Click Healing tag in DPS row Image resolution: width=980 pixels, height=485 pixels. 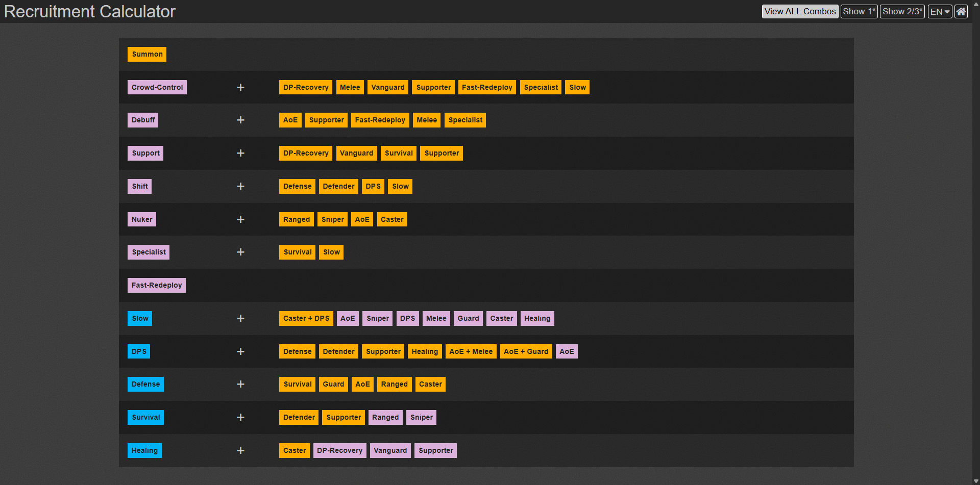click(425, 351)
